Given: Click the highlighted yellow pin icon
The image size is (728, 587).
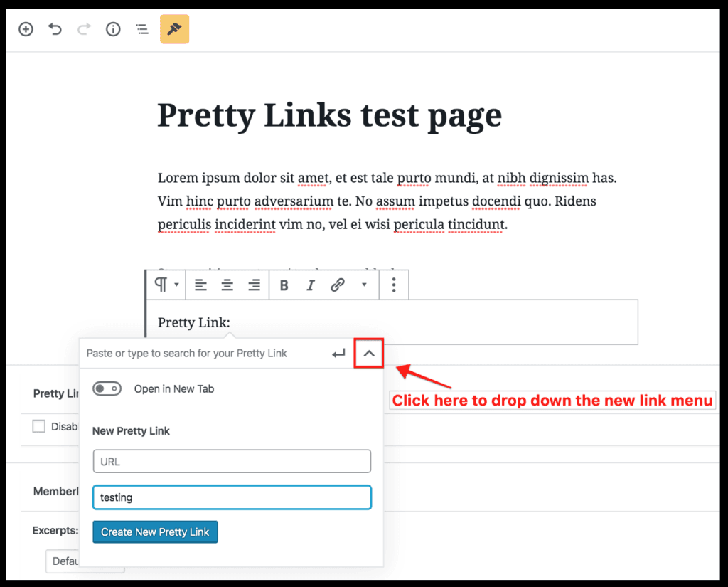Looking at the screenshot, I should point(174,29).
